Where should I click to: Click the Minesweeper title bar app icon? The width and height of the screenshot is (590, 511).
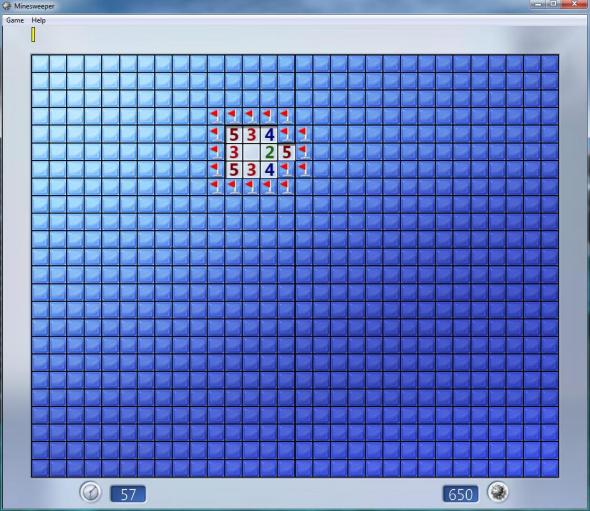coord(6,6)
